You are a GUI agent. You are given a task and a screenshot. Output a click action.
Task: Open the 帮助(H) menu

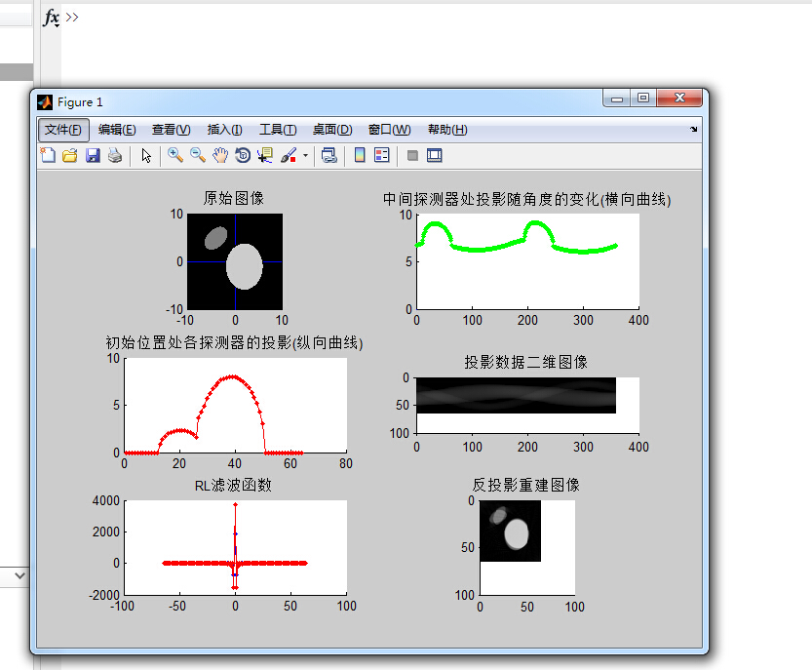pos(447,130)
